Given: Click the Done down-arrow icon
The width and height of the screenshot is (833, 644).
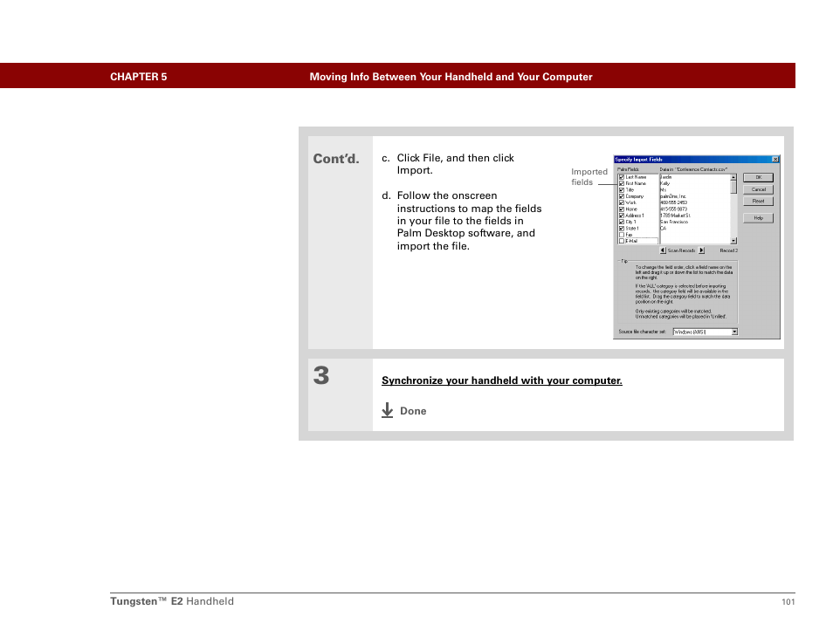Looking at the screenshot, I should (x=388, y=410).
